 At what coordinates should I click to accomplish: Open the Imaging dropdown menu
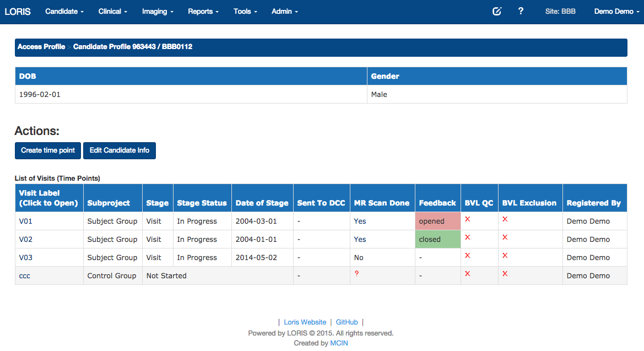point(158,12)
